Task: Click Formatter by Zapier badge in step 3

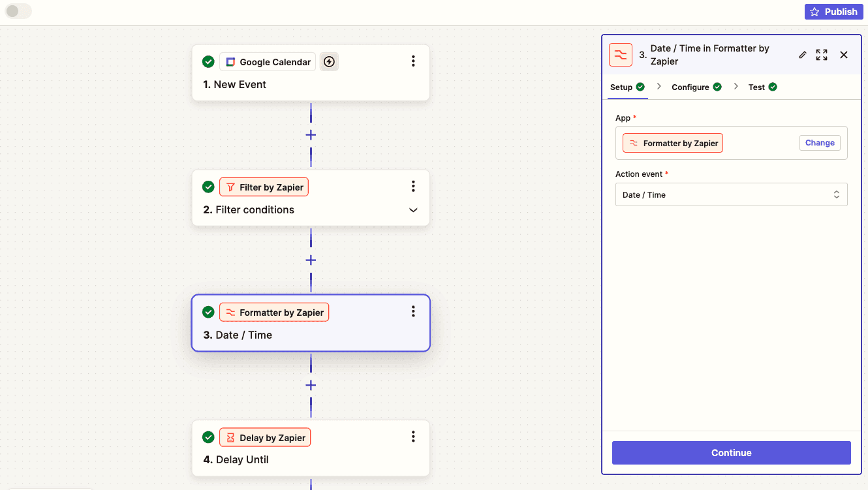Action: (274, 313)
